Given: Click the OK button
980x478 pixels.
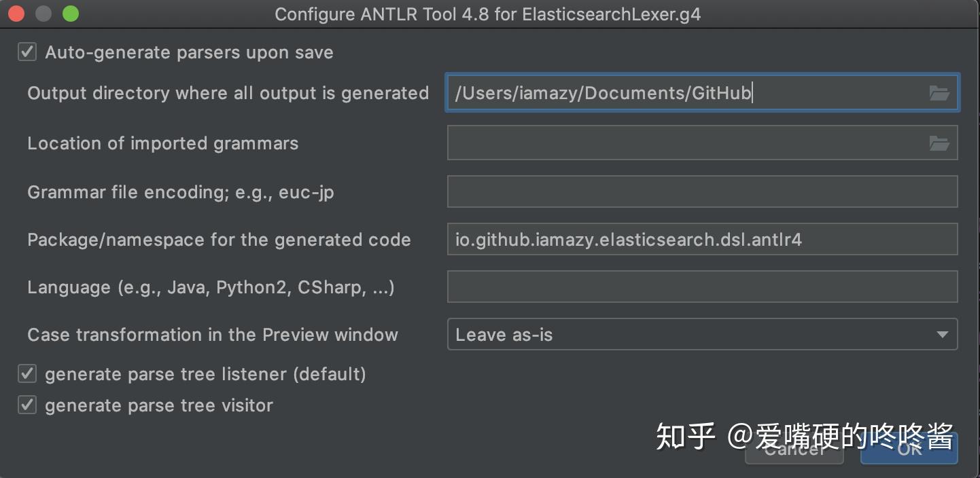Looking at the screenshot, I should point(909,449).
